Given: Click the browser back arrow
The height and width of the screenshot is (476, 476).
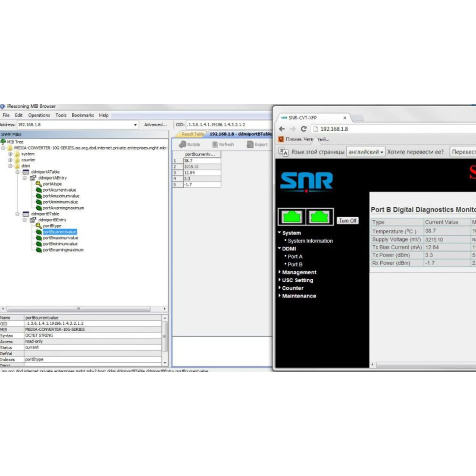Looking at the screenshot, I should coord(282,129).
